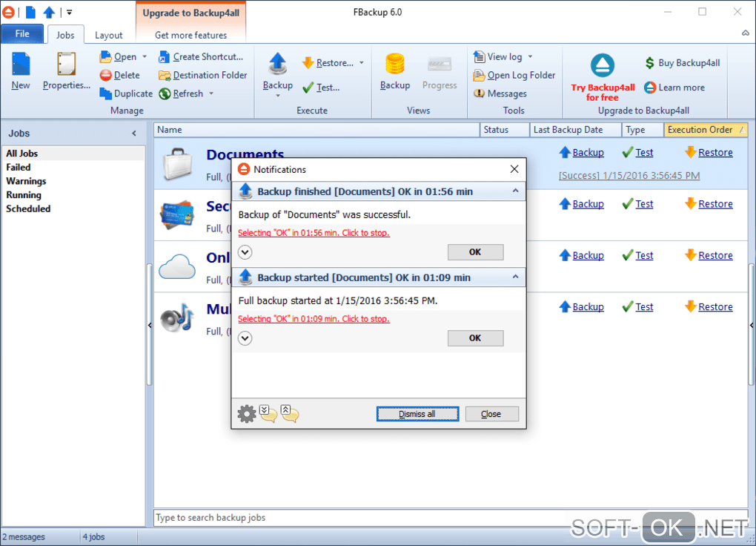The image size is (756, 546).
Task: Collapse the Jobs side panel
Action: tap(134, 134)
